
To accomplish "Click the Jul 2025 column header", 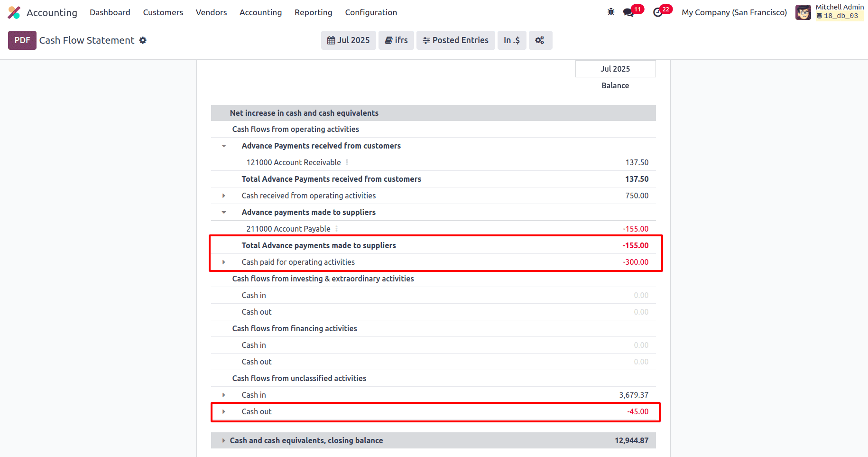I will pos(615,69).
